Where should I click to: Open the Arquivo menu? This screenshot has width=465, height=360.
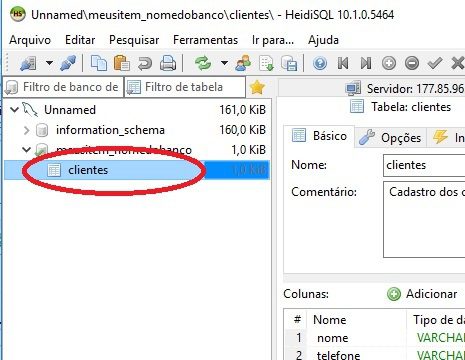pos(30,40)
